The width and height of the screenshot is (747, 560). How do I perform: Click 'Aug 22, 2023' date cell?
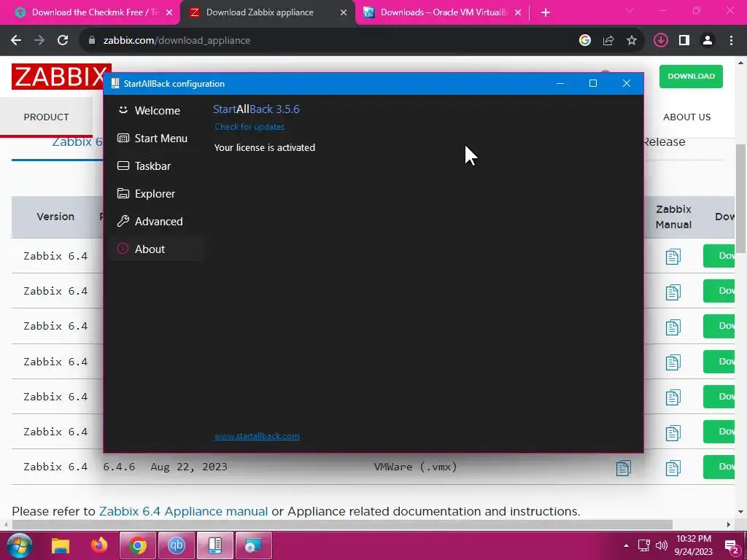tap(189, 467)
